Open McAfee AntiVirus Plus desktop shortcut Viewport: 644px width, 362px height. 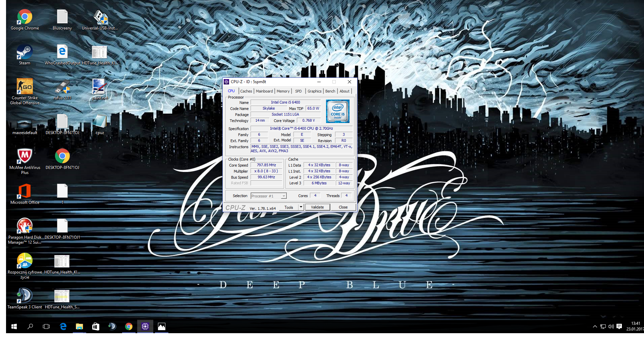25,161
